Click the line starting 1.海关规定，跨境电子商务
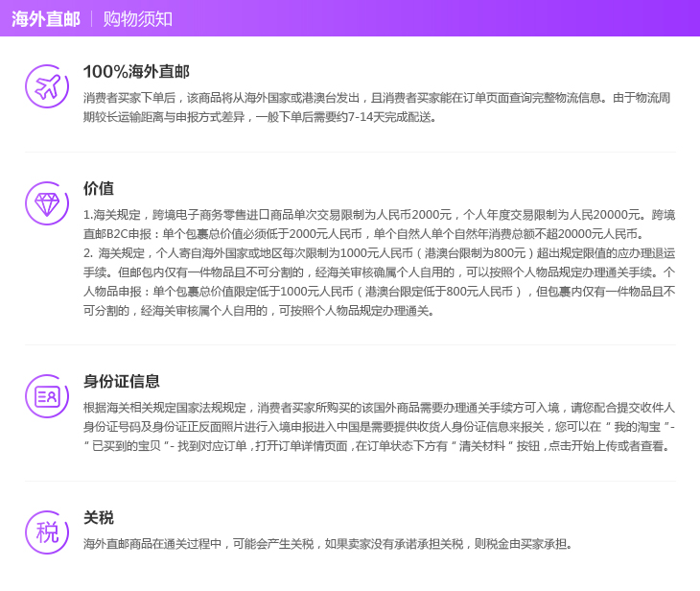This screenshot has width=700, height=591. 379,215
